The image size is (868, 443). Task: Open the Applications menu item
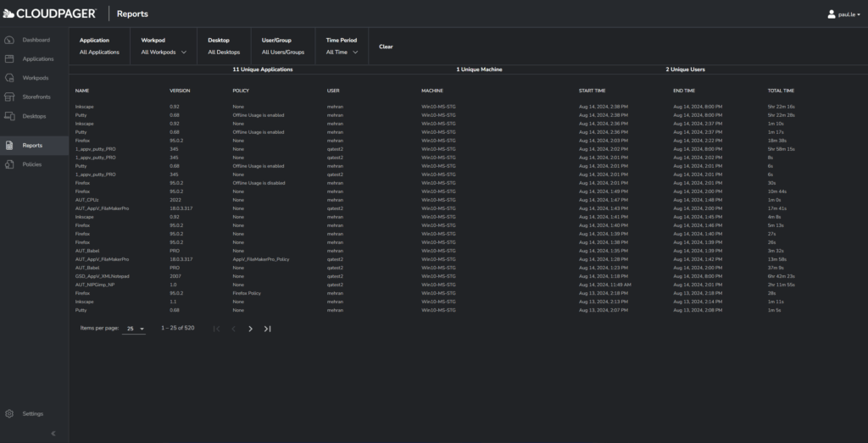click(38, 58)
